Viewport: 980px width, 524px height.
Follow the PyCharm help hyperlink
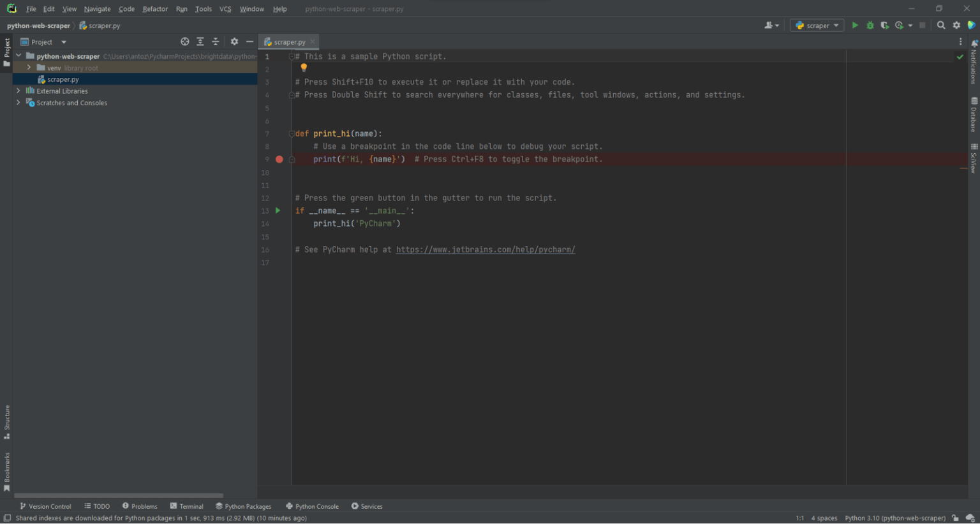tap(485, 249)
